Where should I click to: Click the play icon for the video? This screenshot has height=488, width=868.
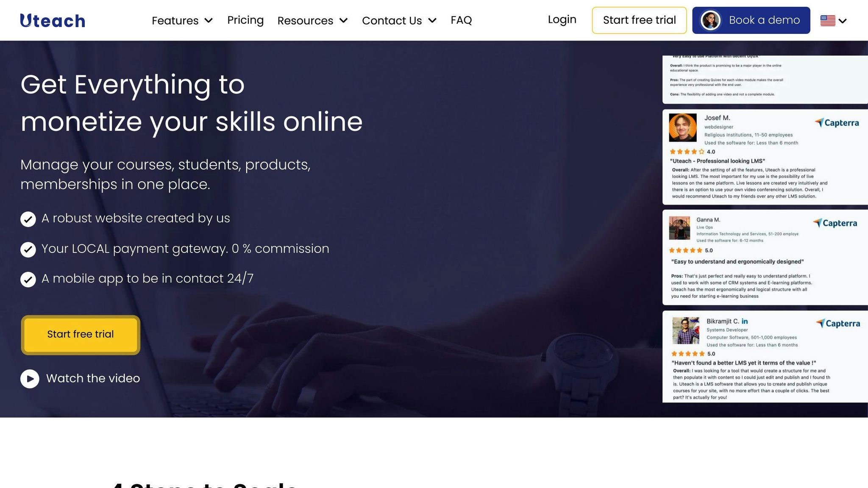click(x=30, y=379)
